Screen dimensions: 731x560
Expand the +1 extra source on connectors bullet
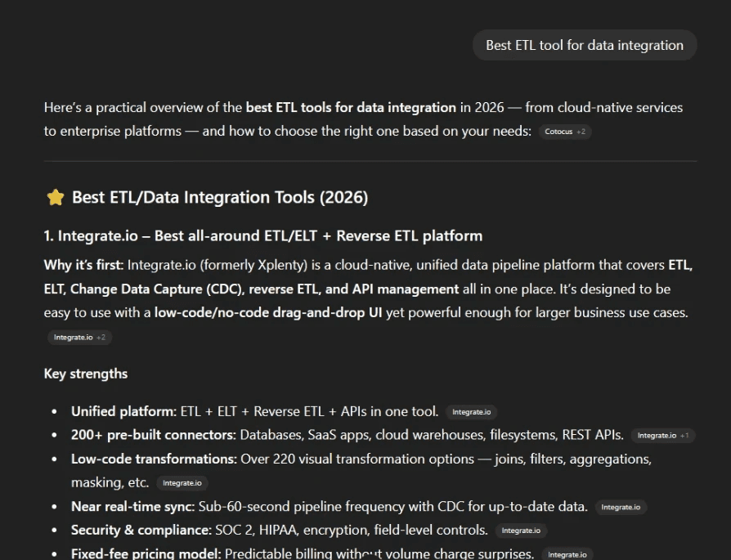coord(685,435)
